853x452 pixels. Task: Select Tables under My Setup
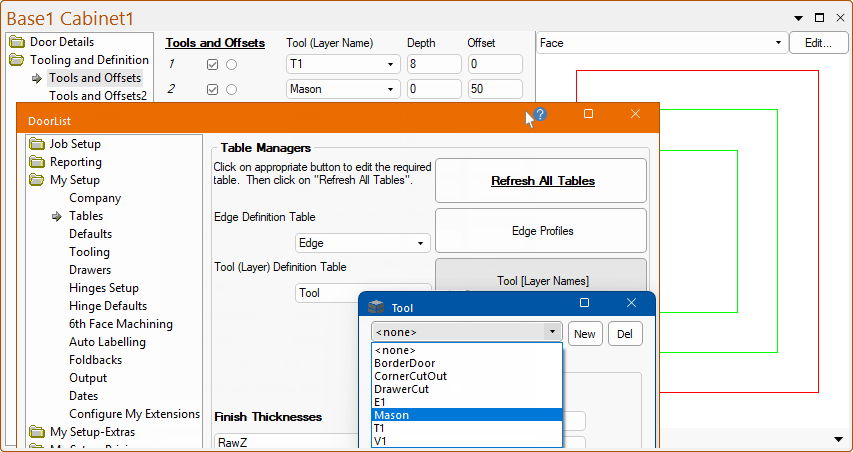coord(86,216)
